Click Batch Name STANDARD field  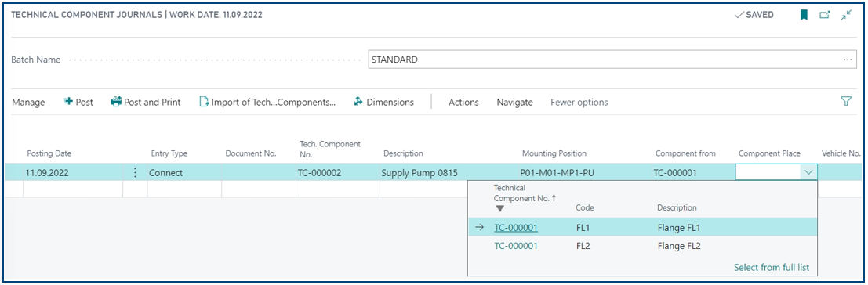coord(613,60)
